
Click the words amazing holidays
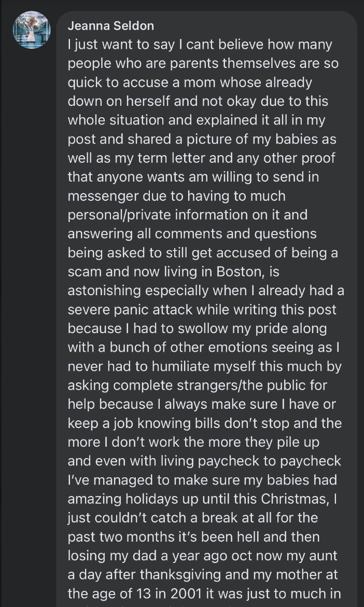(132, 498)
